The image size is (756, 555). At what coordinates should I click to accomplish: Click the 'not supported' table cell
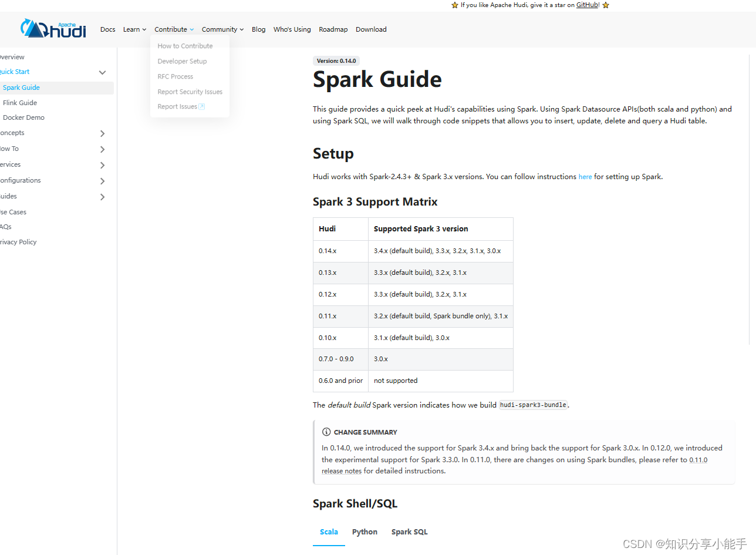[440, 381]
